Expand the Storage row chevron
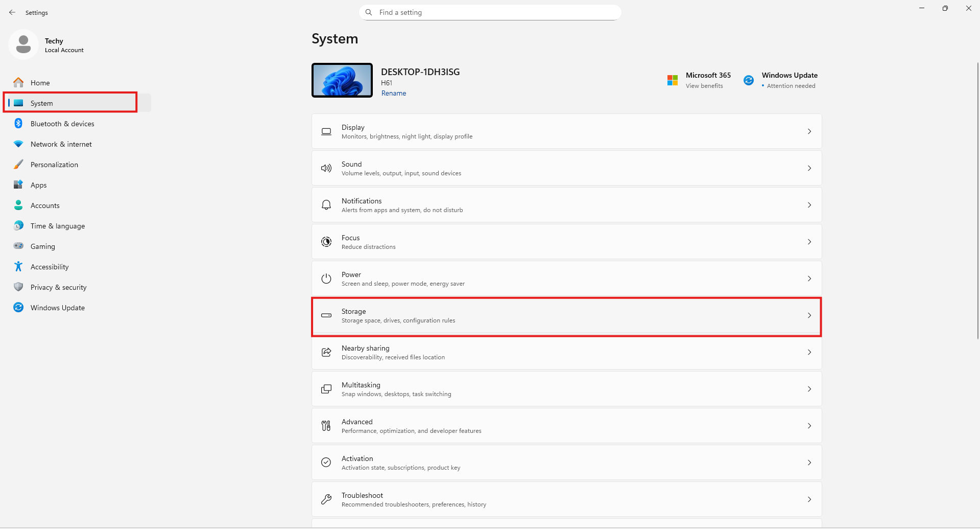The width and height of the screenshot is (980, 529). pyautogui.click(x=809, y=315)
